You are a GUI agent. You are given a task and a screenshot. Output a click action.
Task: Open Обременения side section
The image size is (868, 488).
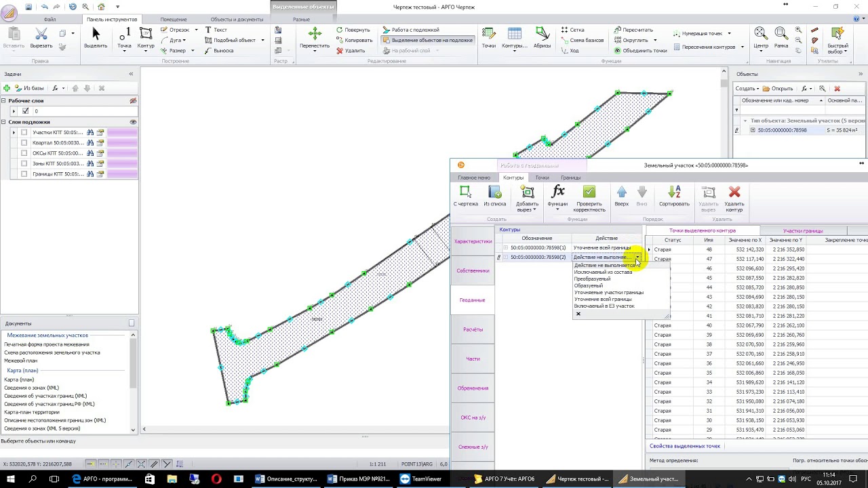pos(473,388)
